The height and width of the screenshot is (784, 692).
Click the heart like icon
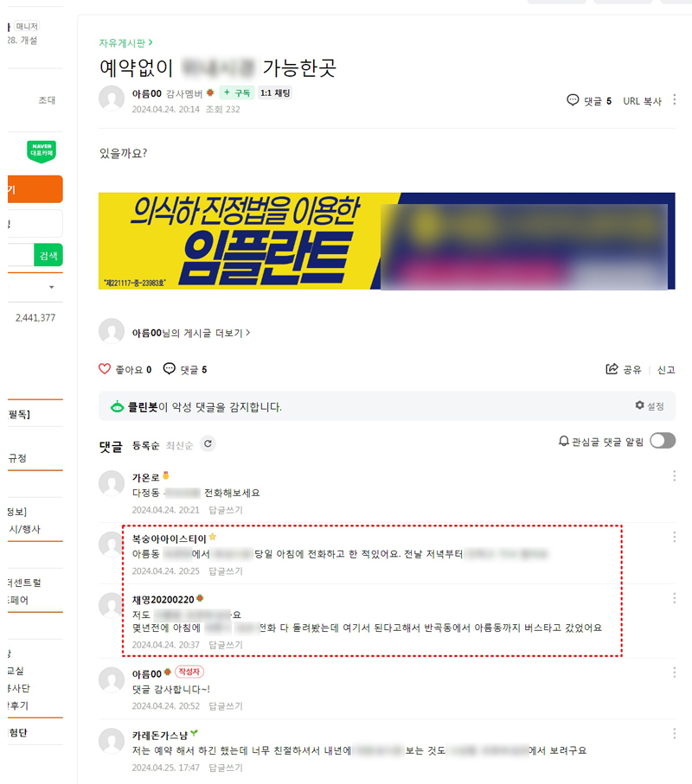105,369
